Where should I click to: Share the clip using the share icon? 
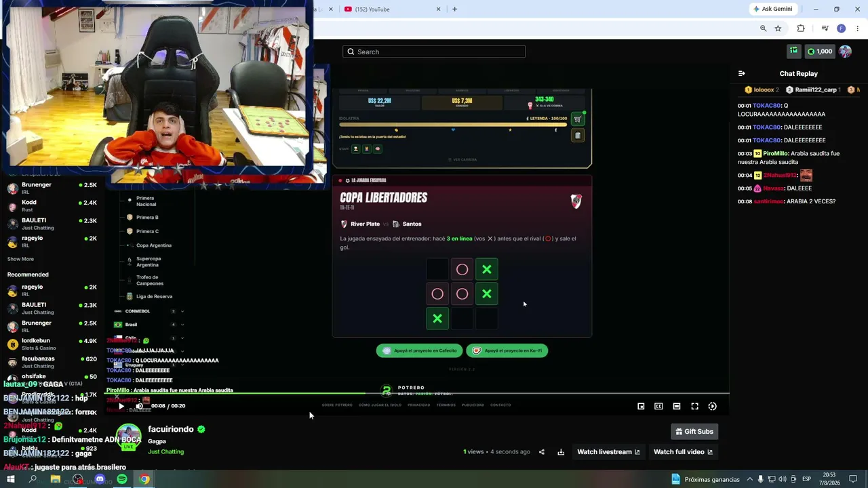[541, 452]
